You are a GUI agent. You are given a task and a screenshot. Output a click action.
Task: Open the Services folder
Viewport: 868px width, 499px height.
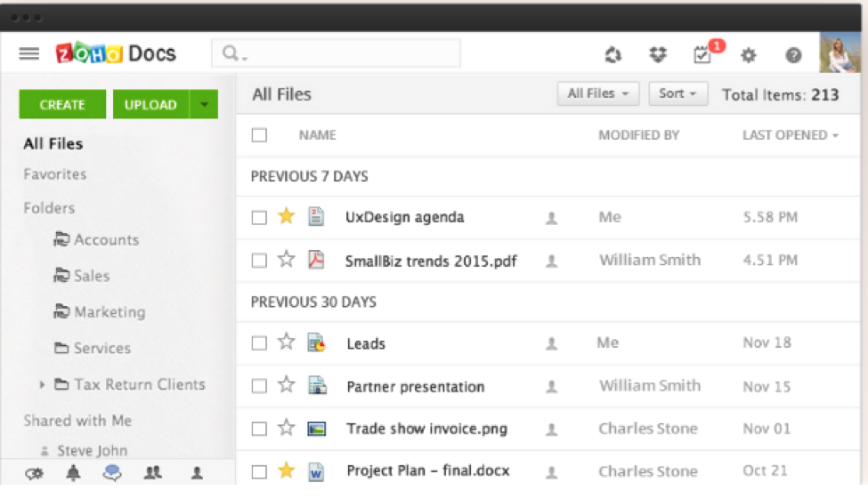(93, 348)
